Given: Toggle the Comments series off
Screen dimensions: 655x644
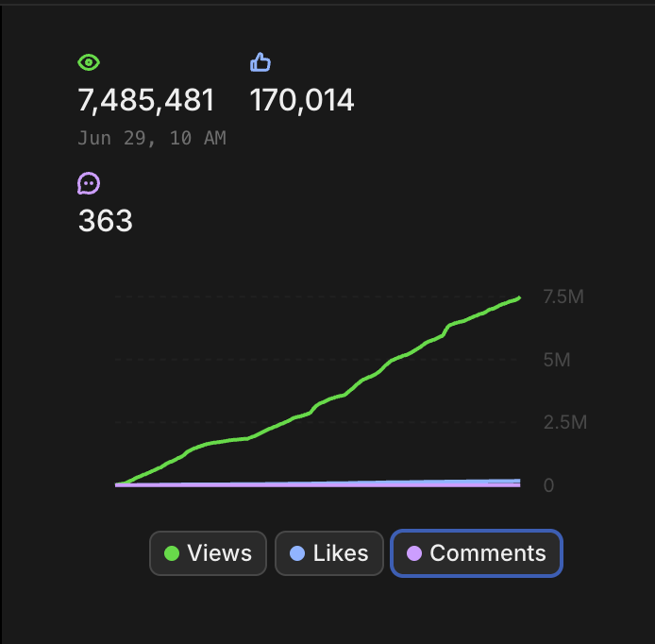Looking at the screenshot, I should coord(477,553).
